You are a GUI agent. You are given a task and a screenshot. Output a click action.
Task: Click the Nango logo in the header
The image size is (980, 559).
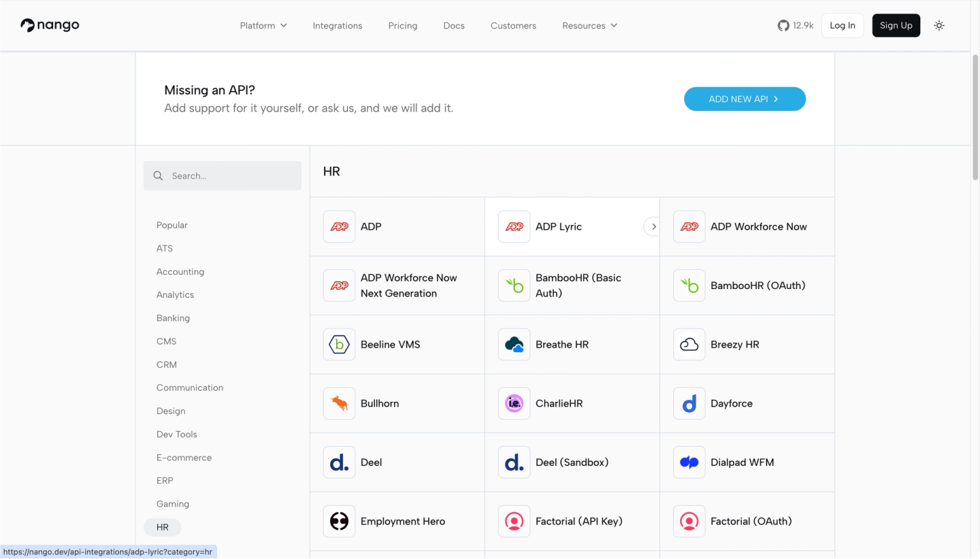click(50, 25)
